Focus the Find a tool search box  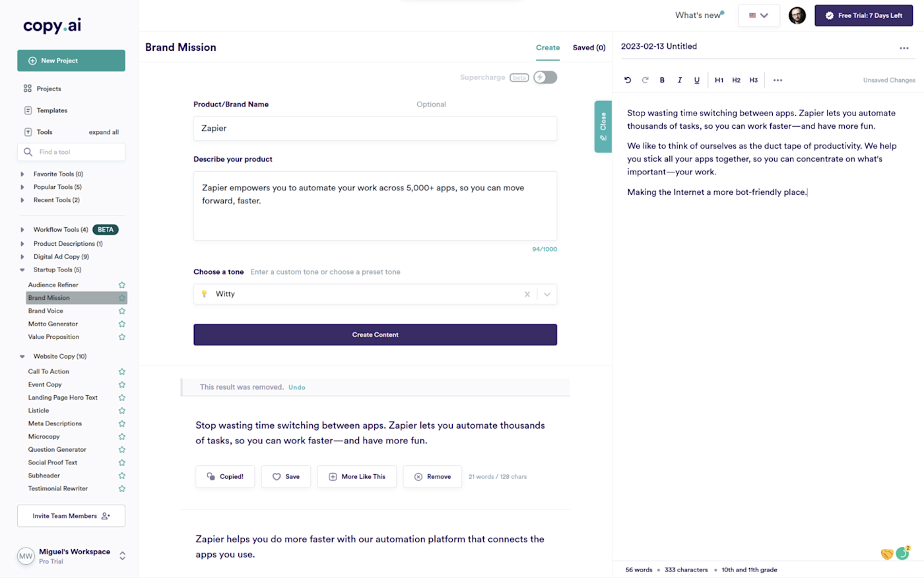click(71, 152)
